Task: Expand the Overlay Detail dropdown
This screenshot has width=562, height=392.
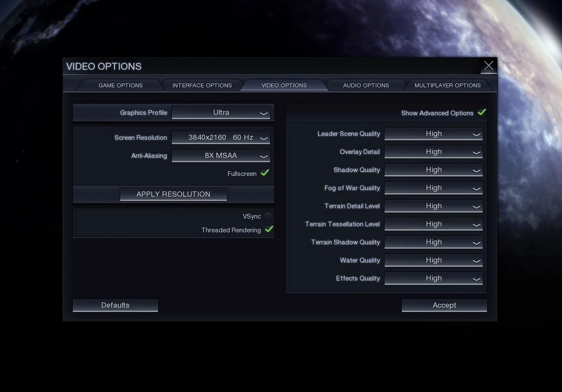Action: 434,152
